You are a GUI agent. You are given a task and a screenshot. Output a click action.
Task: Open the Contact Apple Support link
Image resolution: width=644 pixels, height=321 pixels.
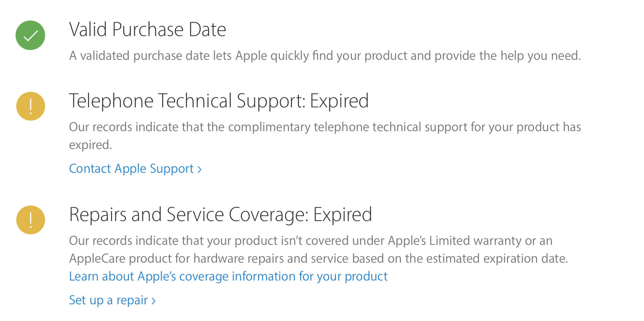[x=131, y=169]
